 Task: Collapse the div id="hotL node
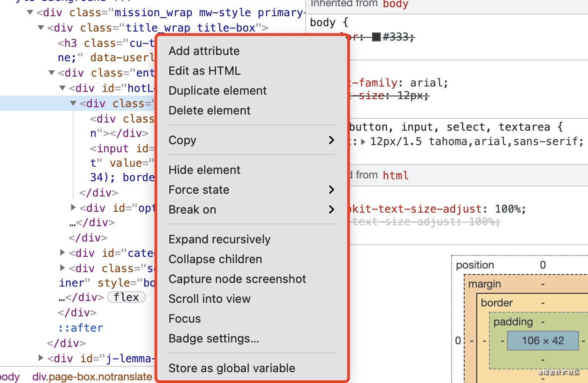(x=63, y=88)
